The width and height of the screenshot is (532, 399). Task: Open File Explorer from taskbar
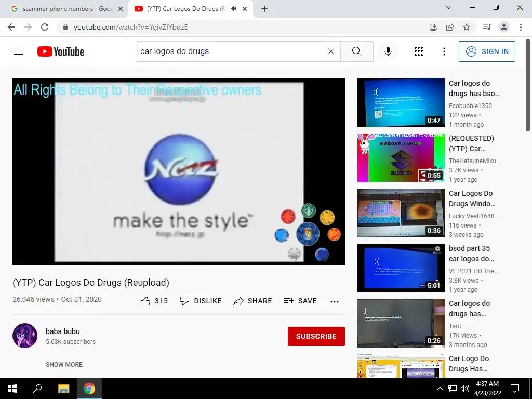coord(63,389)
